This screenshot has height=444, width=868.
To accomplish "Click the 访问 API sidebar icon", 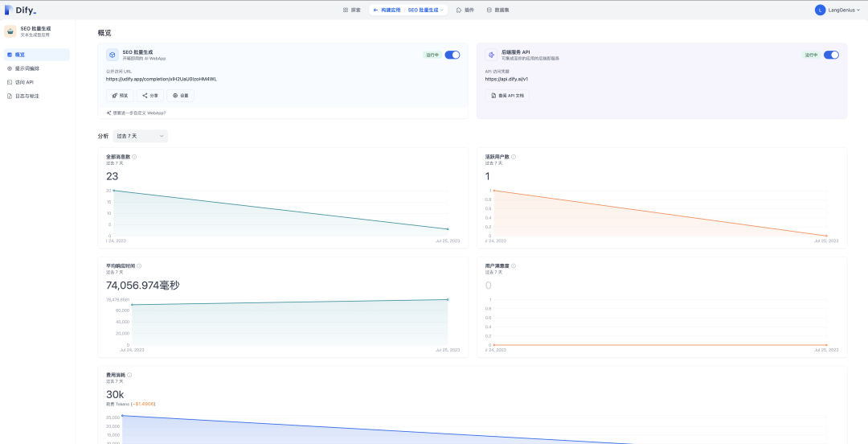I will pyautogui.click(x=10, y=82).
